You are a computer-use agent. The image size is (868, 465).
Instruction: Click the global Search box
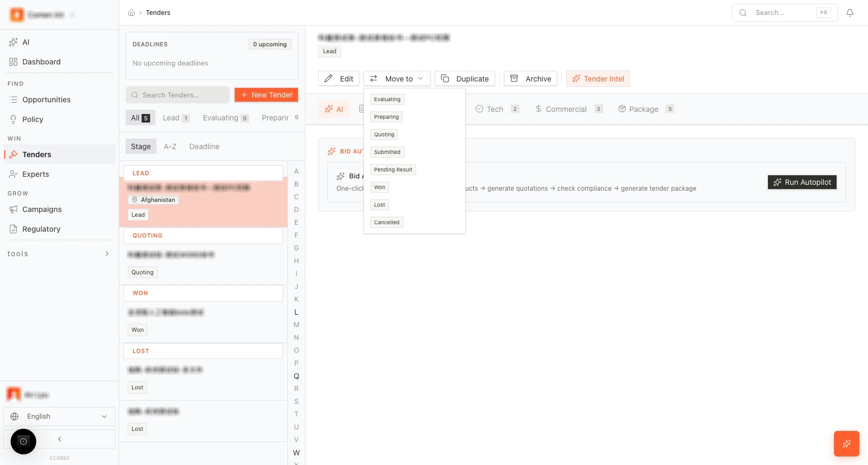point(785,13)
